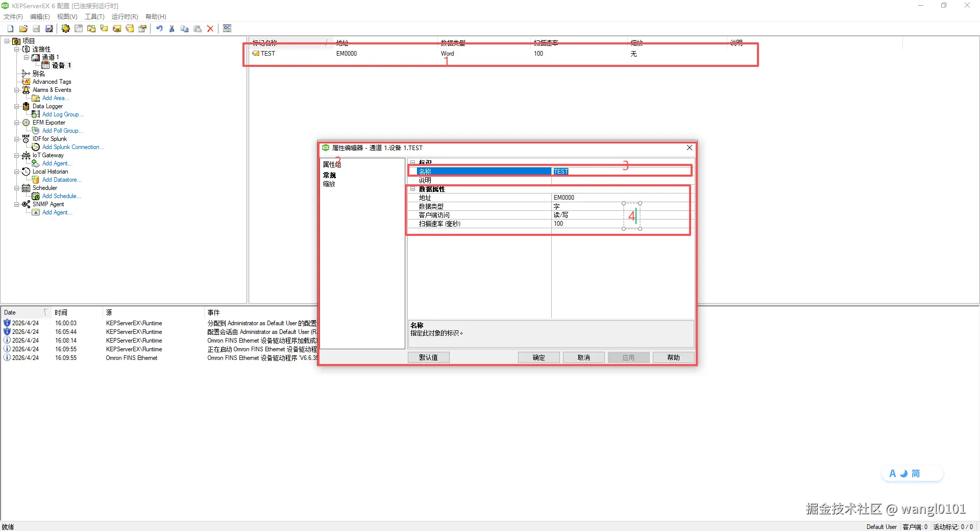Collapse the 项目 root tree node

[7, 41]
